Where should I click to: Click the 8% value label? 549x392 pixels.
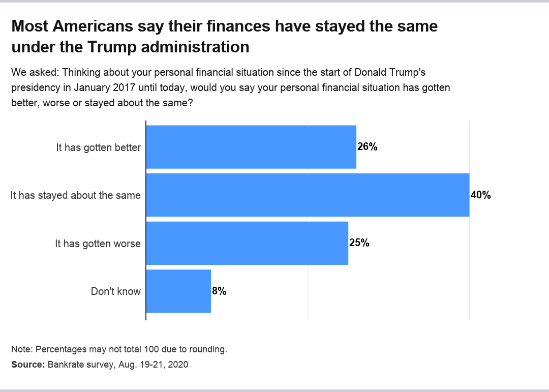(219, 291)
